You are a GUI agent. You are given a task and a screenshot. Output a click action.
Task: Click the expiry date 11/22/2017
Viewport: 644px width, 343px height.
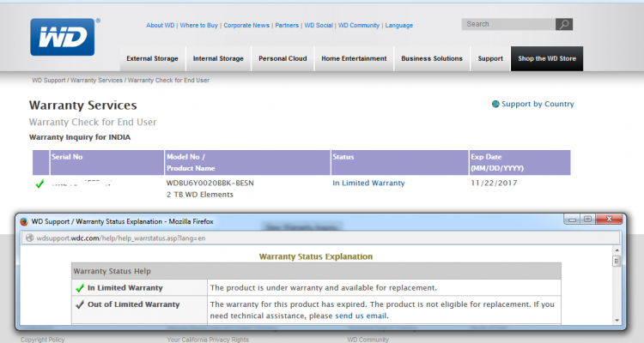point(494,183)
